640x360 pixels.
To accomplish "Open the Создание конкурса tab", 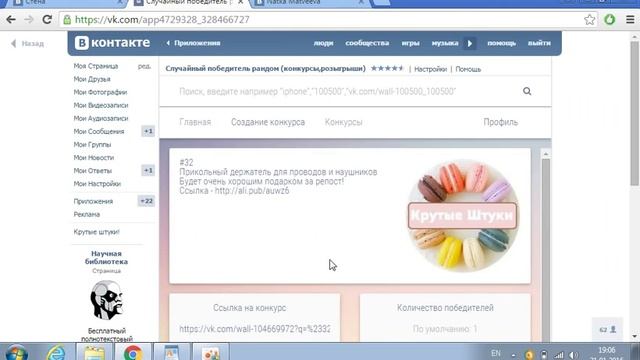I will pos(268,122).
